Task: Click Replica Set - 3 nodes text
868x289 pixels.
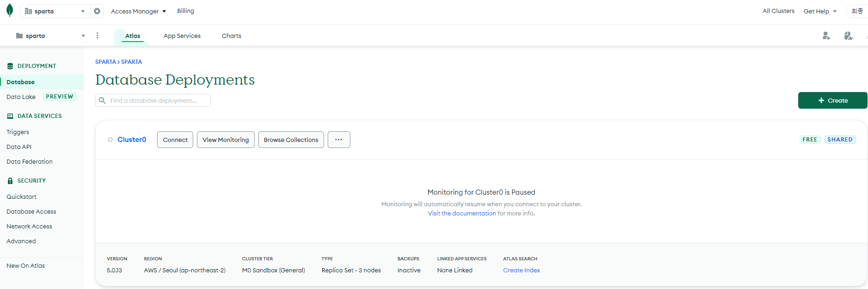Action: point(351,270)
